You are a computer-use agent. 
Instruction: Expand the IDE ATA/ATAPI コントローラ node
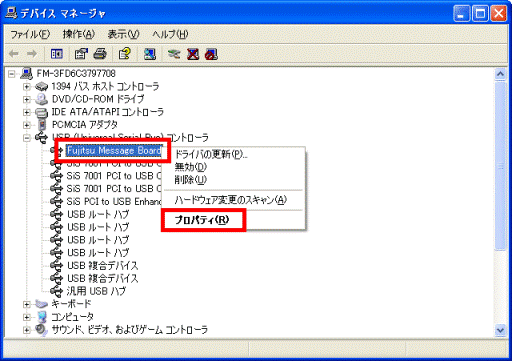click(27, 112)
